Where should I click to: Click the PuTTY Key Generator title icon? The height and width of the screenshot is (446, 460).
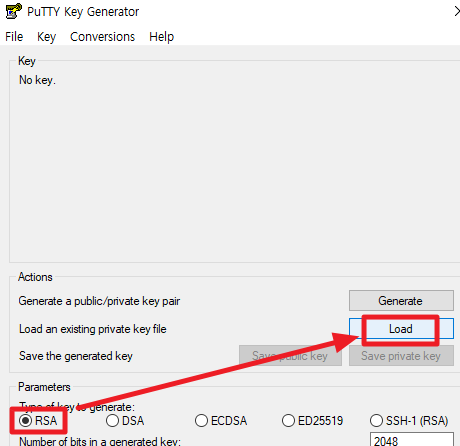14,11
